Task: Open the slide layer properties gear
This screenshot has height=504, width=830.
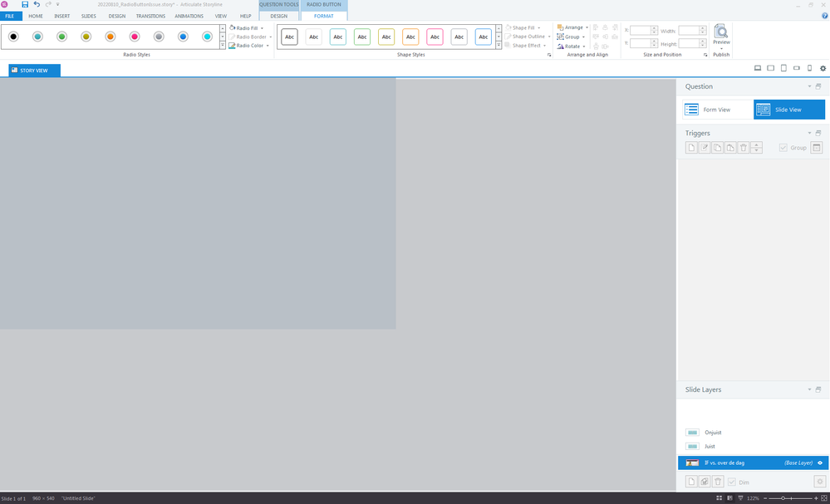Action: (x=819, y=482)
